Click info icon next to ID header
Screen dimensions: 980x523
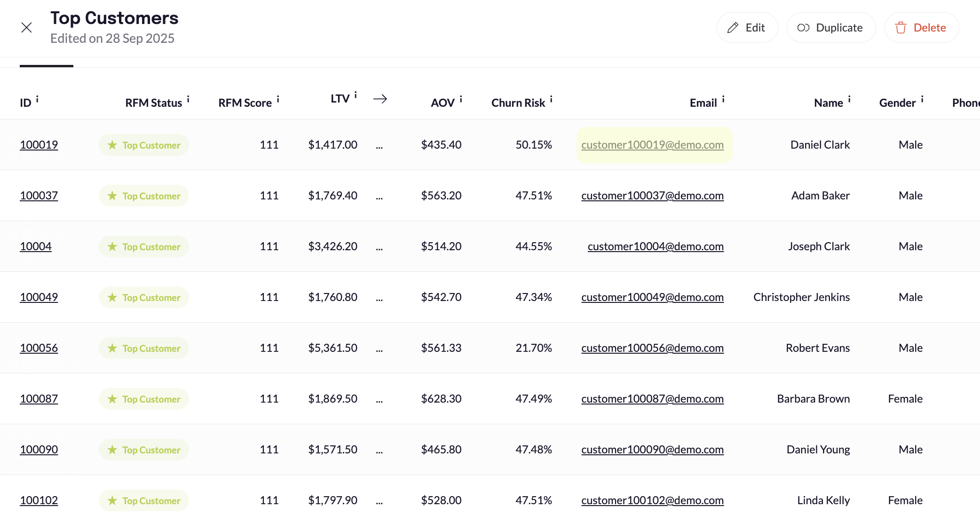click(37, 99)
